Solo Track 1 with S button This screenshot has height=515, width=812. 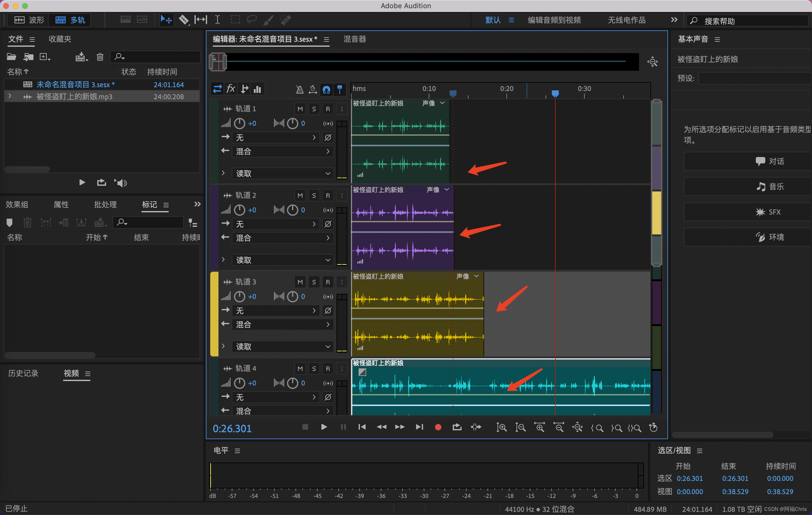(x=314, y=109)
